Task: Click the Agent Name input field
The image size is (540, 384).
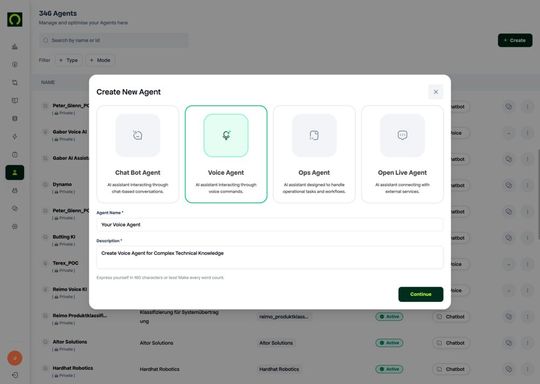Action: tap(270, 225)
